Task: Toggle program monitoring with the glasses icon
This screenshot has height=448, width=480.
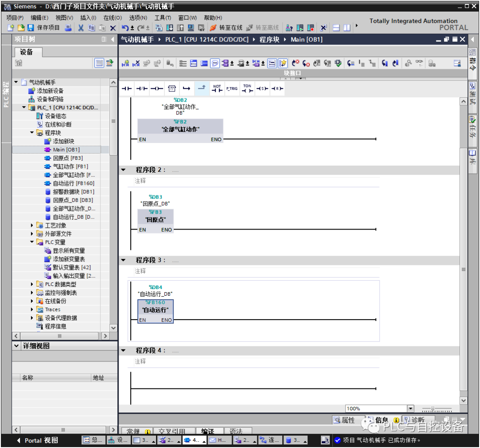Action: 419,63
